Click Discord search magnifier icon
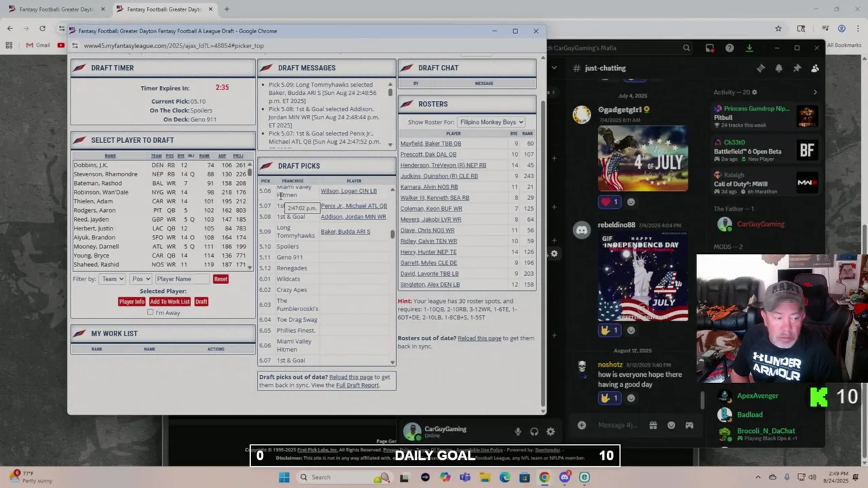 [686, 48]
